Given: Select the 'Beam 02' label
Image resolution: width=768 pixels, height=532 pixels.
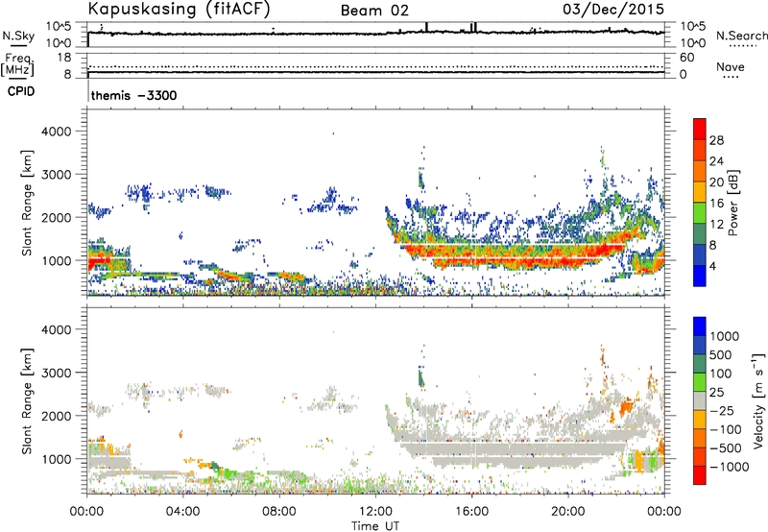Looking at the screenshot, I should 374,11.
